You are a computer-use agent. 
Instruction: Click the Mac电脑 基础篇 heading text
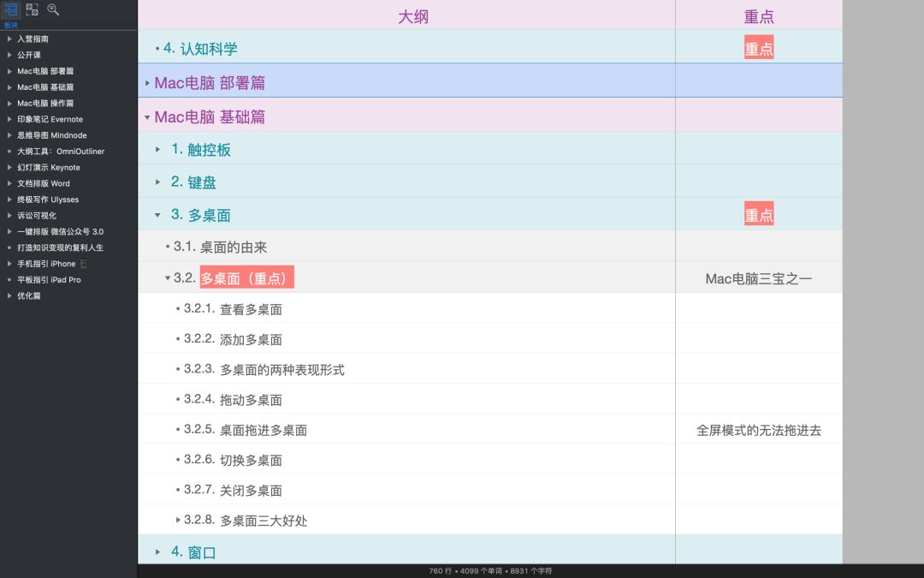(x=210, y=117)
